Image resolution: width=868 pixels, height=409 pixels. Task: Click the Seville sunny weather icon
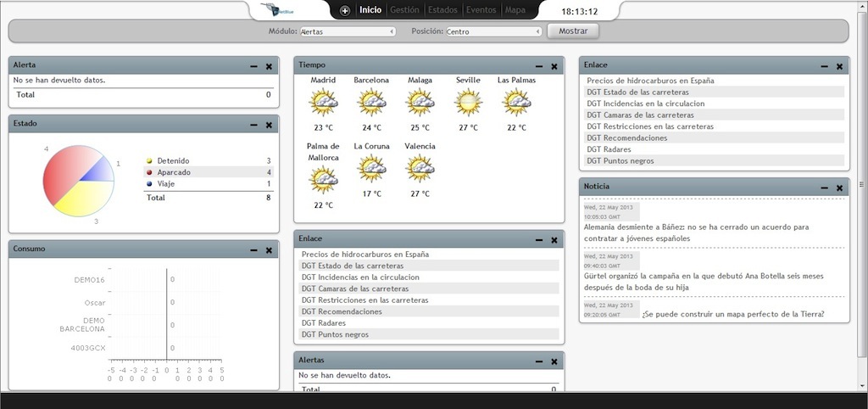point(468,103)
